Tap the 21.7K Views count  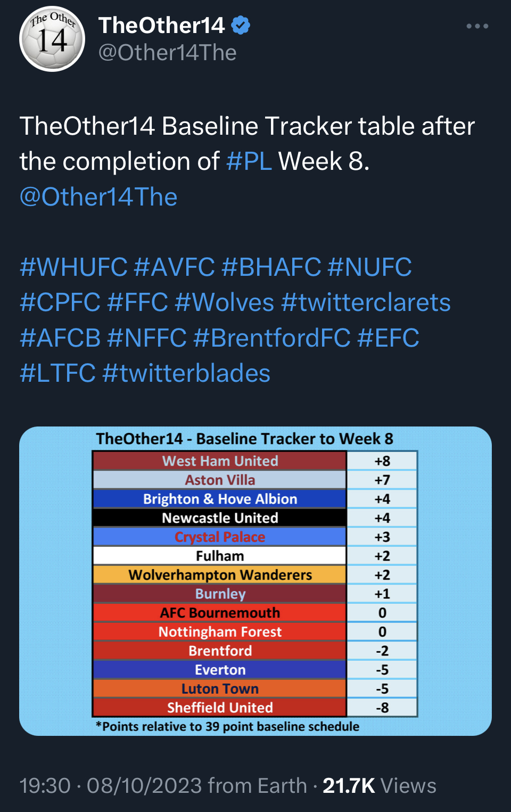pyautogui.click(x=380, y=786)
